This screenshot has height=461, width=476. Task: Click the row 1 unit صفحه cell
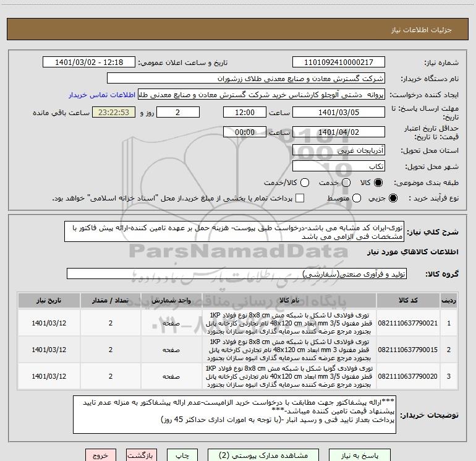click(171, 323)
